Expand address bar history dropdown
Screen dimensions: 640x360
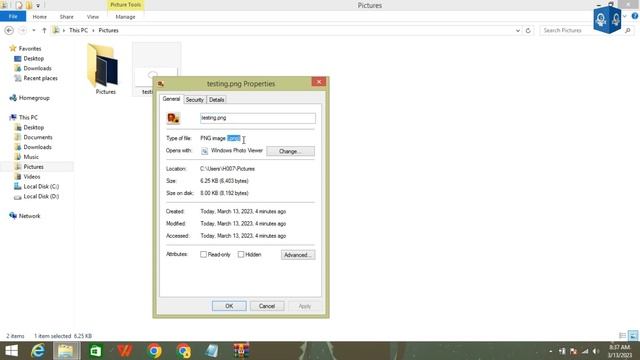coord(518,31)
